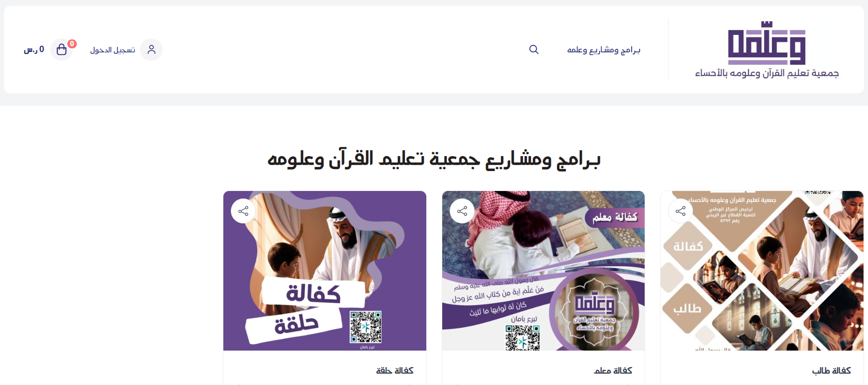Open the كفالة معلم title link
868x385 pixels.
pos(613,371)
